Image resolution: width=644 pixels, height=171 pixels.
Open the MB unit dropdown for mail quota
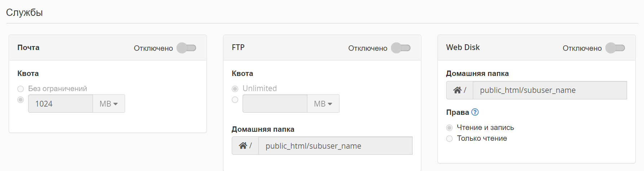pos(109,104)
